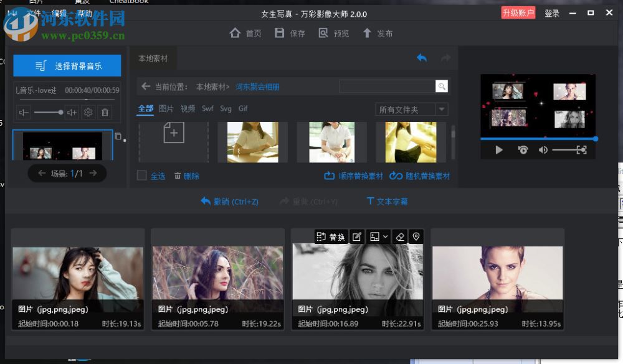
Task: Toggle mute in the preview player
Action: pos(543,149)
